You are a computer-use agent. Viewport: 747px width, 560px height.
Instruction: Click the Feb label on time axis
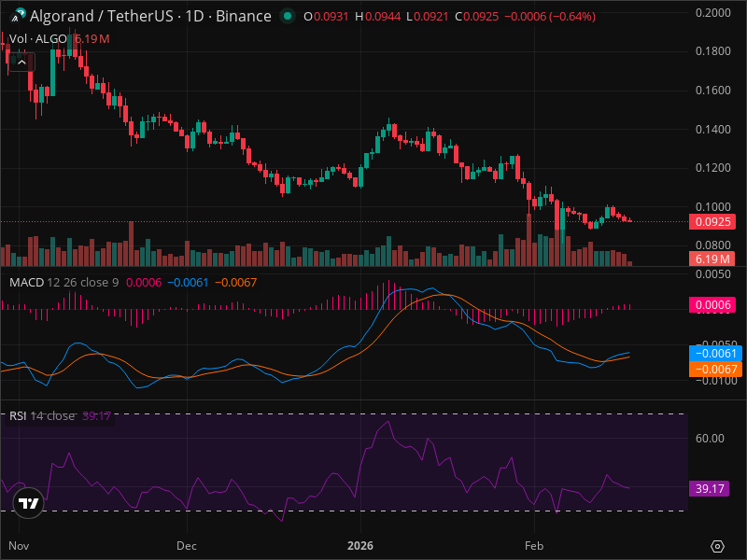534,546
